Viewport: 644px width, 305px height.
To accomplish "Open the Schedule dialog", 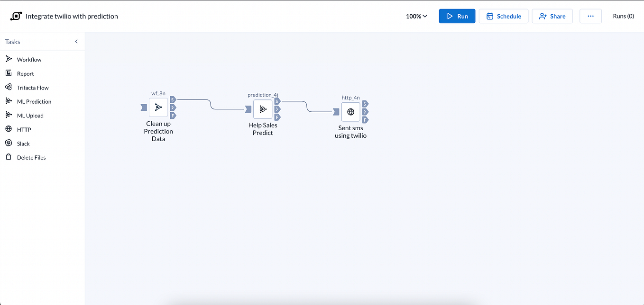I will coord(504,16).
